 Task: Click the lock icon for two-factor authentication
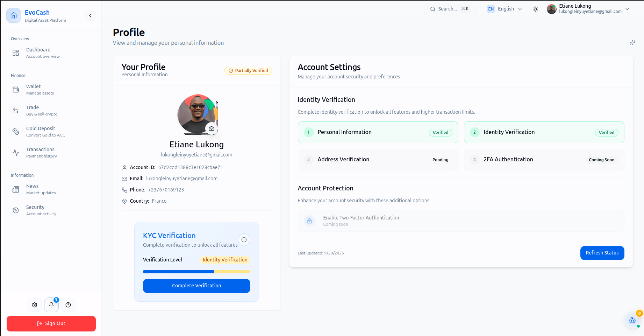(x=309, y=221)
